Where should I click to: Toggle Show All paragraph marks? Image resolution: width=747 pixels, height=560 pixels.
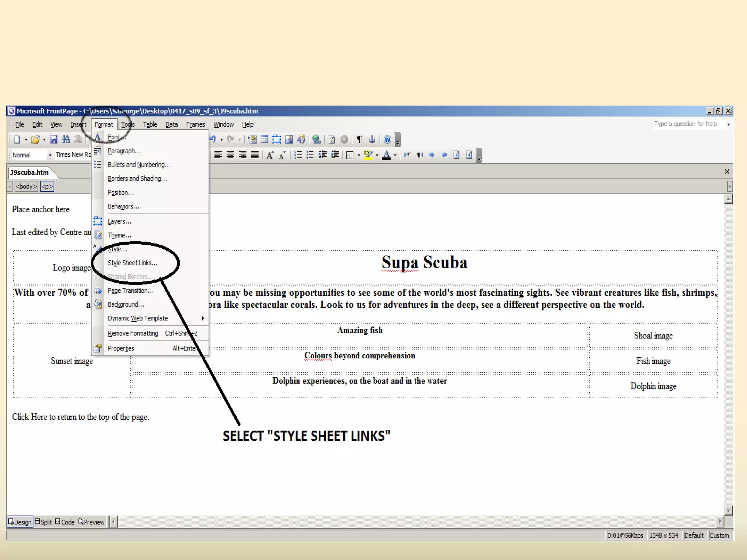[360, 139]
